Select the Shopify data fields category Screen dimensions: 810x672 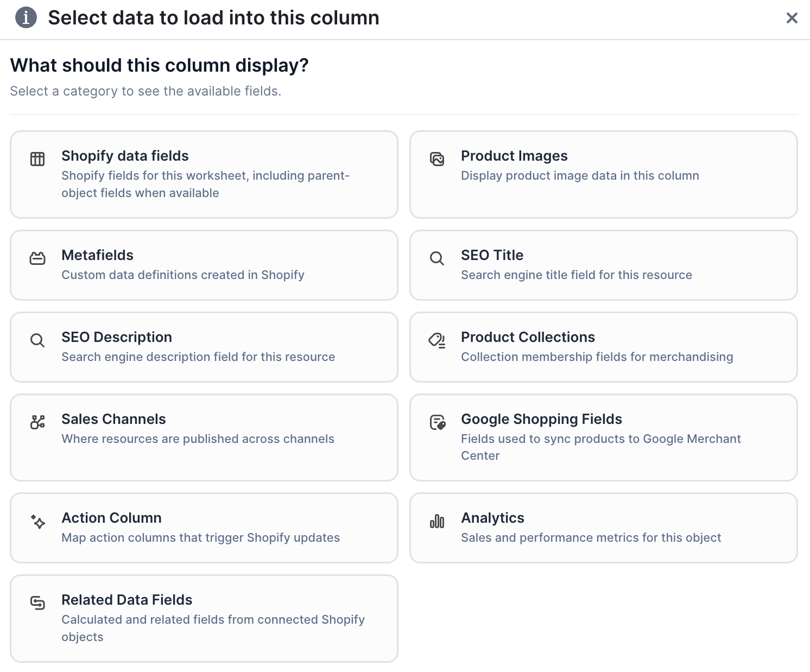pos(204,174)
